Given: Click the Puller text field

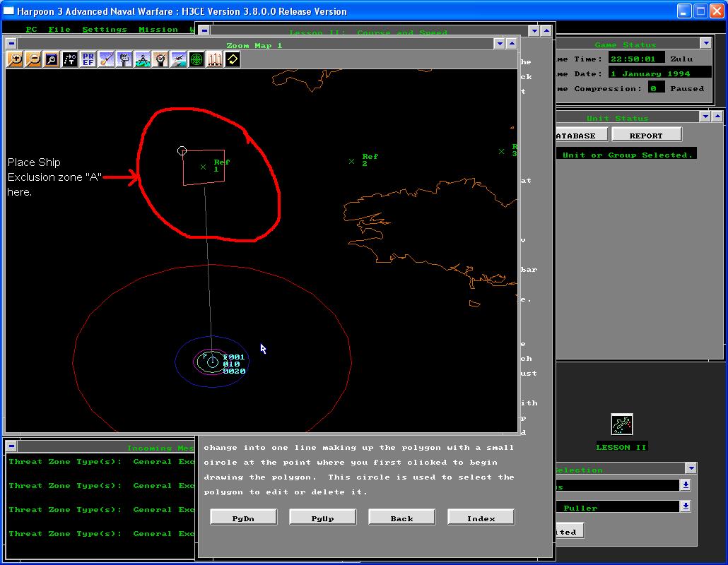Looking at the screenshot, I should (618, 507).
